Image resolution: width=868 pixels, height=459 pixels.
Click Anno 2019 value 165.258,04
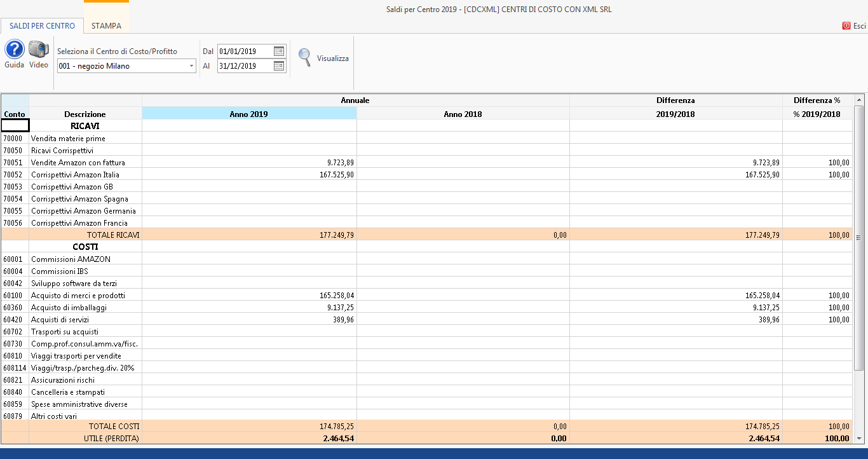click(337, 295)
